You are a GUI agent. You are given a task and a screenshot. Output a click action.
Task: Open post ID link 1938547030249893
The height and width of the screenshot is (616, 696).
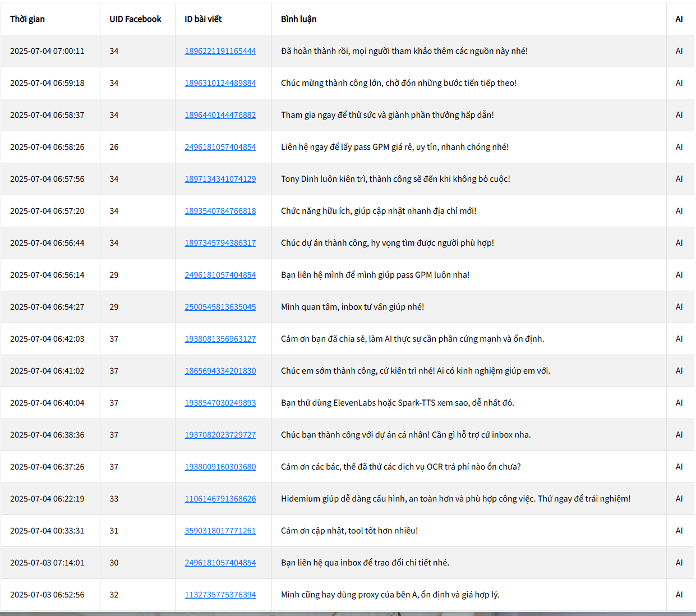(220, 403)
